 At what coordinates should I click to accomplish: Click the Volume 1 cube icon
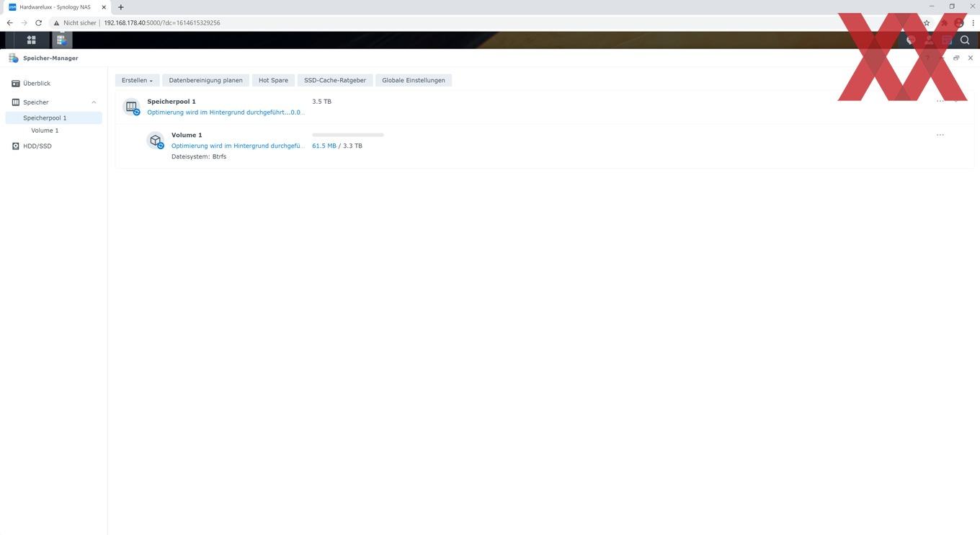(x=156, y=141)
